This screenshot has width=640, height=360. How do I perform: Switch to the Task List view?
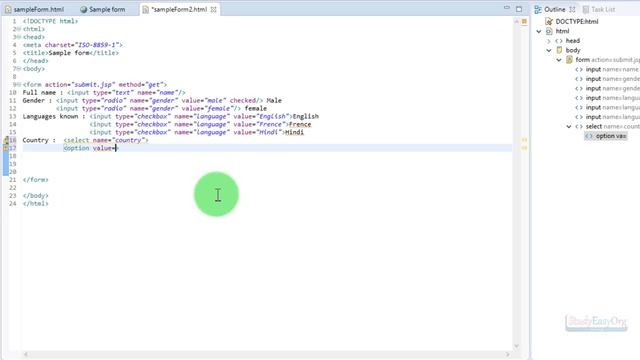603,9
